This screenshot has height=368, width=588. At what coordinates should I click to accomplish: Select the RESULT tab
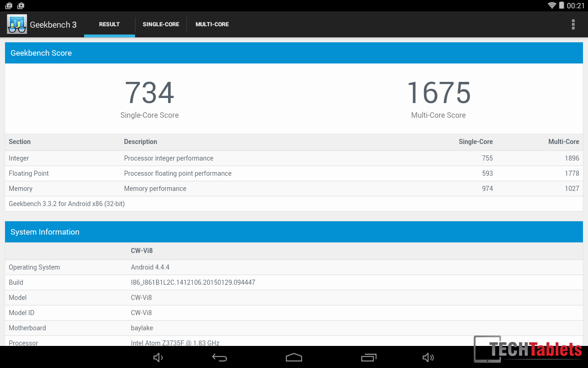[109, 24]
